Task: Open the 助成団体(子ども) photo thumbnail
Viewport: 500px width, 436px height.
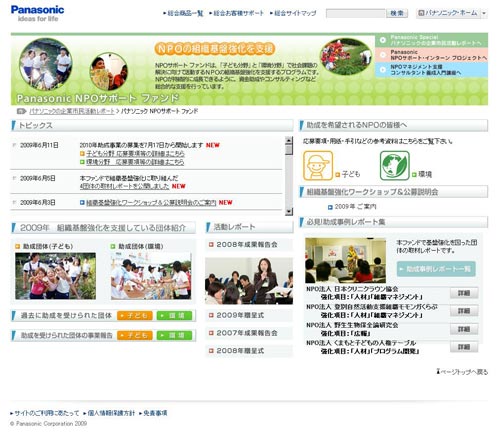Action: (x=55, y=276)
